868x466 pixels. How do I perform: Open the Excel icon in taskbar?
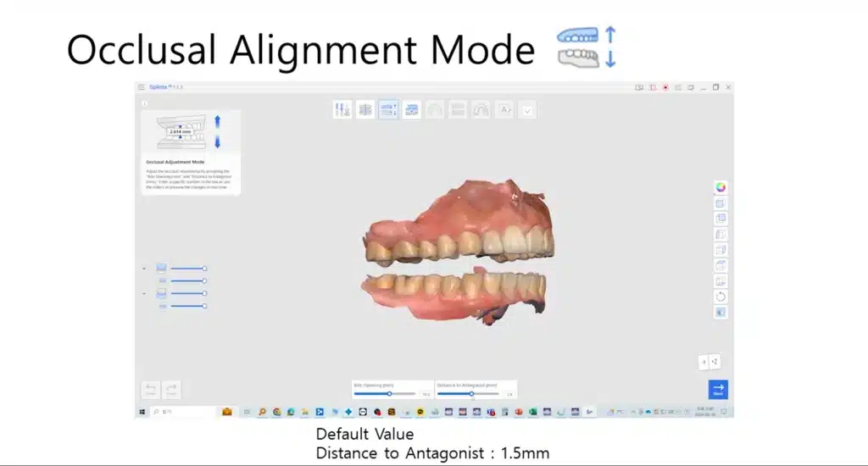(532, 412)
